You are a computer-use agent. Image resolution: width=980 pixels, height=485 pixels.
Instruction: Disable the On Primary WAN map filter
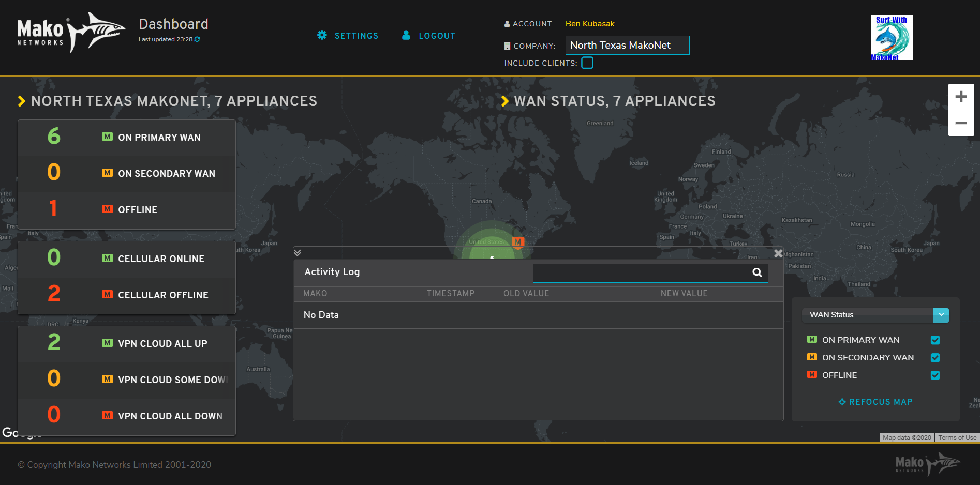pos(934,340)
